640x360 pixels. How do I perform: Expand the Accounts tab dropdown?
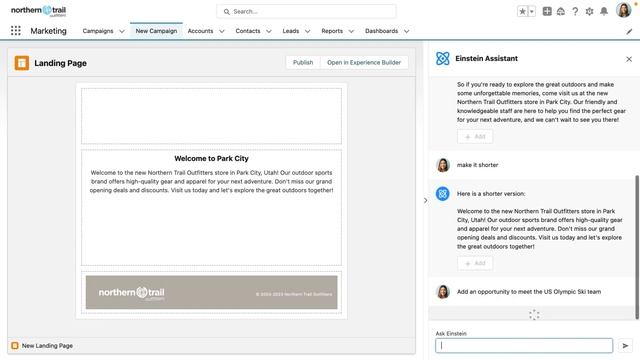222,31
